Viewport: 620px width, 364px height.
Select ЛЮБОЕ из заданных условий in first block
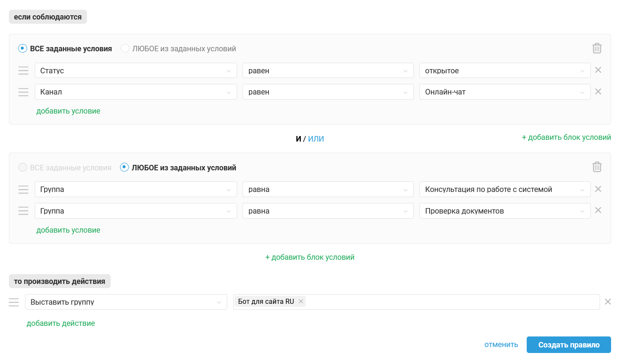tap(125, 48)
